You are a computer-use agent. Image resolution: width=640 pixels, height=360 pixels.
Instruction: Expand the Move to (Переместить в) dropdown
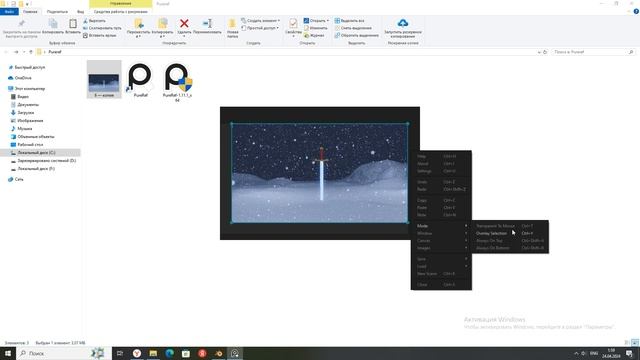tap(138, 37)
